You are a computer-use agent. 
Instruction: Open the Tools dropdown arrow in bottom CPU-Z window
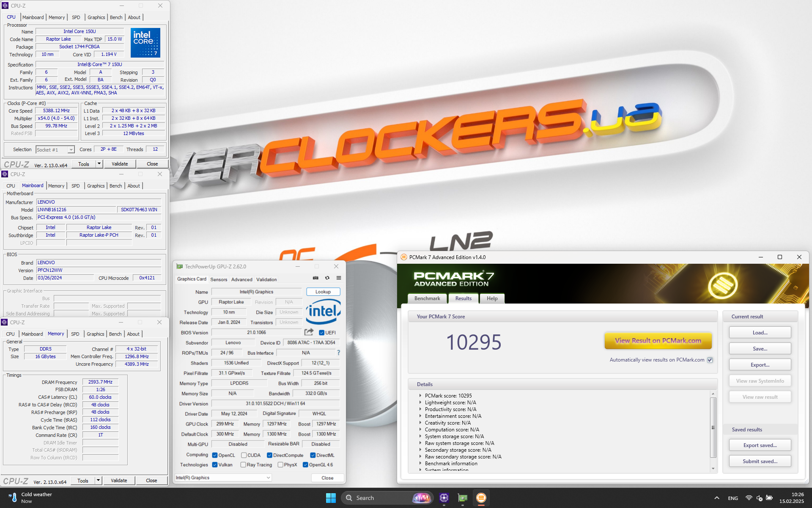(98, 480)
